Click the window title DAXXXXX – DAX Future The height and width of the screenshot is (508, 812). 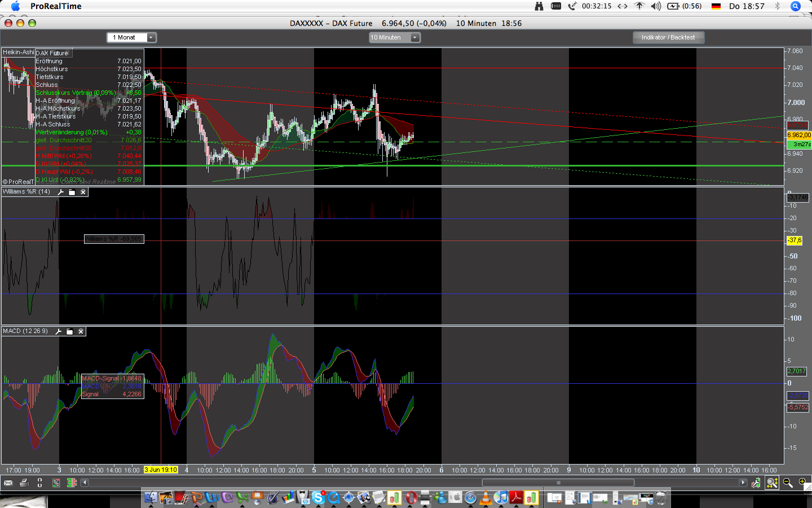(x=331, y=23)
